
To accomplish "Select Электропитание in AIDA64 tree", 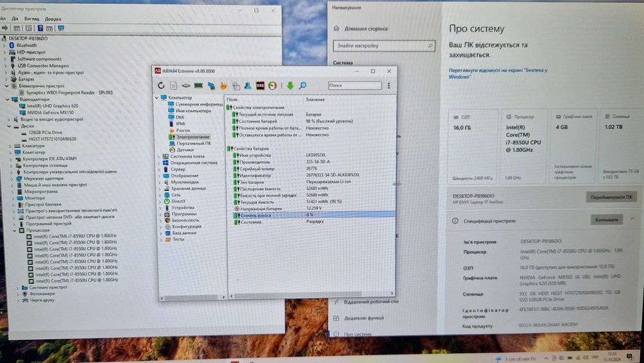I will 193,137.
